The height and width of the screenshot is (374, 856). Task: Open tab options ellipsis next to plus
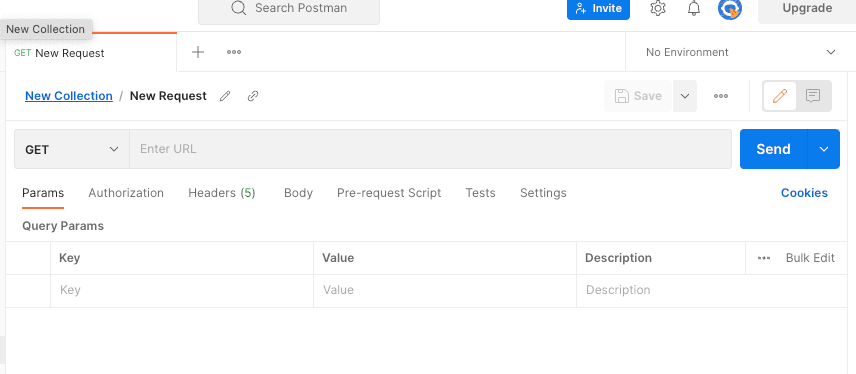(234, 52)
